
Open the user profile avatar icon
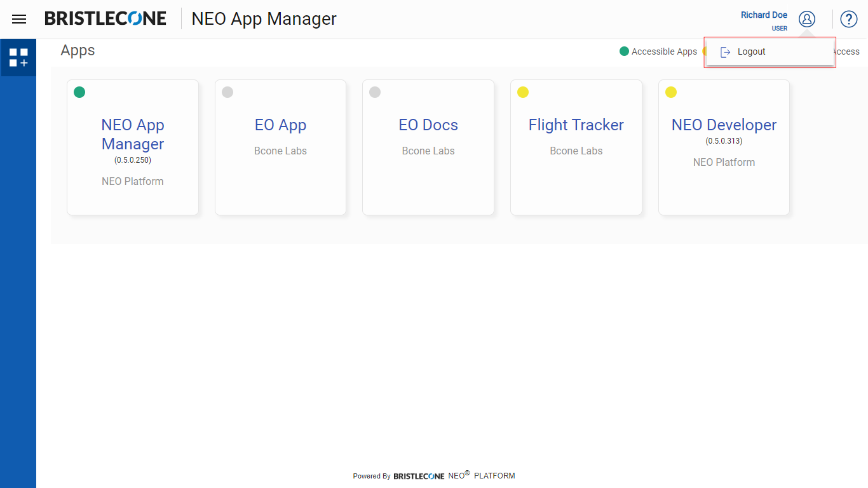(807, 19)
